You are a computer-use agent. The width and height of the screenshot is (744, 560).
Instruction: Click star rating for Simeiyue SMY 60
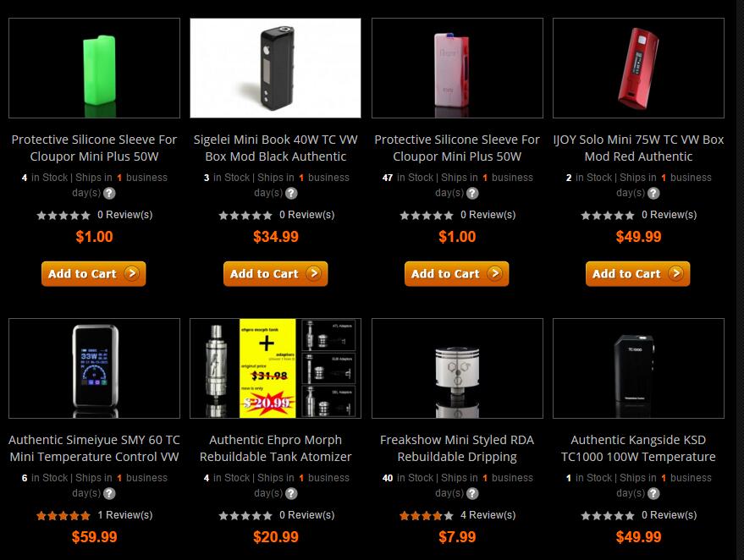(63, 515)
